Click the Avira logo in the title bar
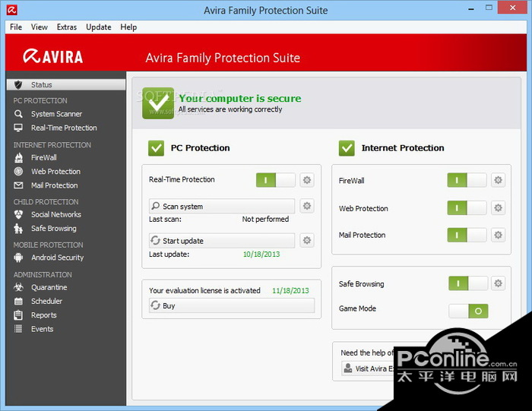The width and height of the screenshot is (532, 411). [11, 10]
